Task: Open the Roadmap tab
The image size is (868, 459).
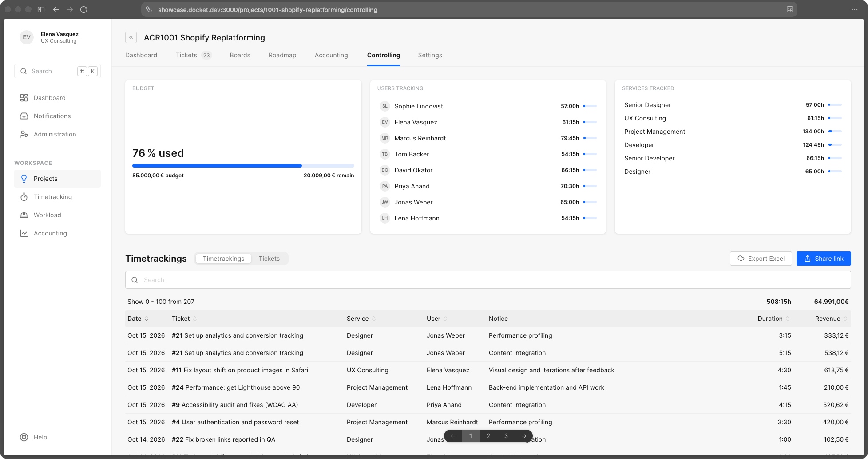Action: click(282, 55)
